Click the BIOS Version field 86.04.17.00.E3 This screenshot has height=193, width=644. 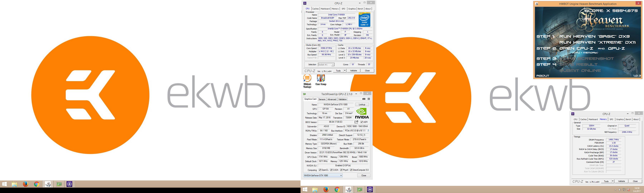coord(335,122)
